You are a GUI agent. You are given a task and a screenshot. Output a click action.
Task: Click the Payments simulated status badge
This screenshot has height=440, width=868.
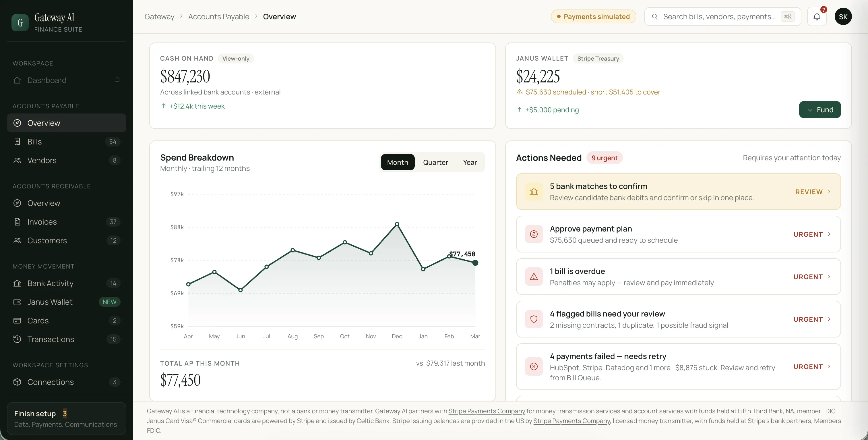click(x=593, y=17)
